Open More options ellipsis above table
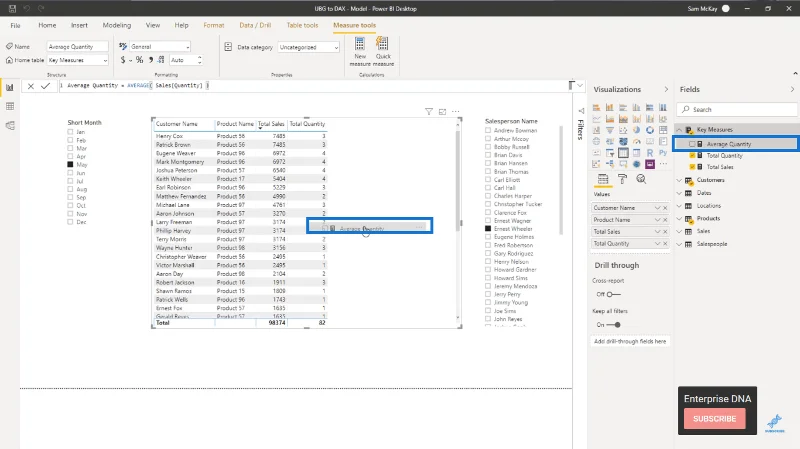This screenshot has height=449, width=800. point(456,112)
